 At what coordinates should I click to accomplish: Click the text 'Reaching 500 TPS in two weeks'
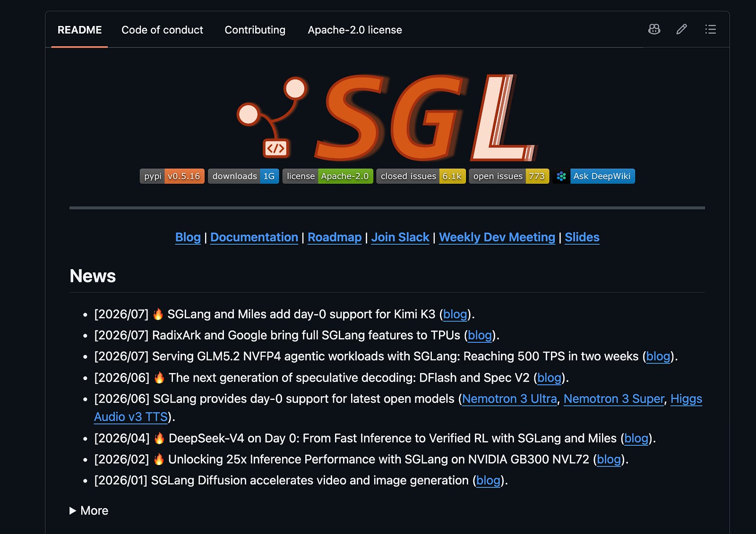tap(551, 356)
